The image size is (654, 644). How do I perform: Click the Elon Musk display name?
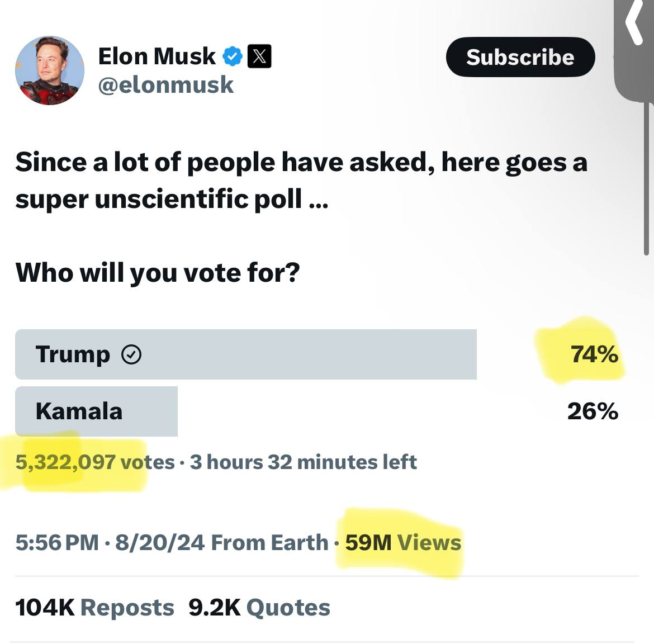(157, 56)
